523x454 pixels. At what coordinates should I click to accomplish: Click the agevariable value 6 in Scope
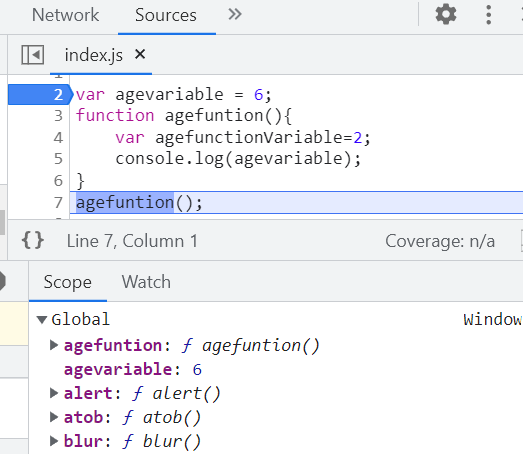click(x=197, y=370)
